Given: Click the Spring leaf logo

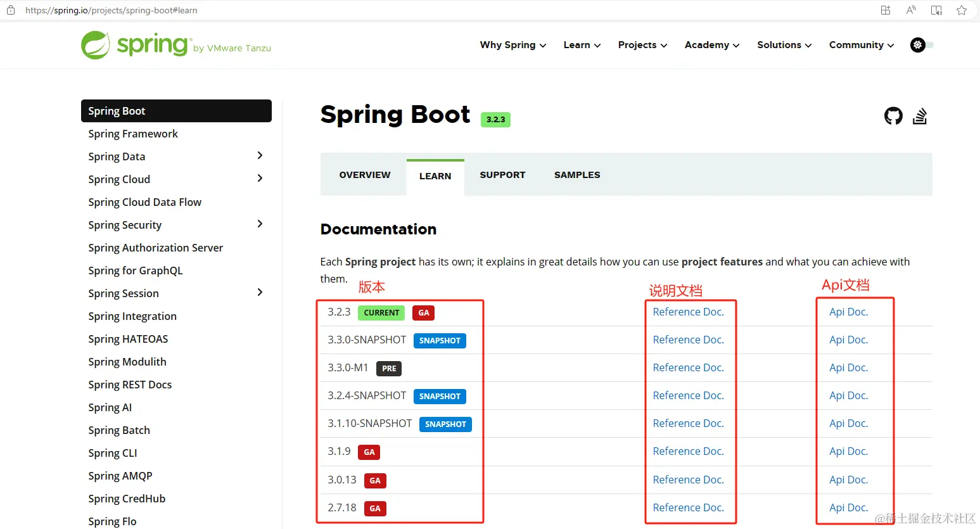Looking at the screenshot, I should (x=95, y=45).
